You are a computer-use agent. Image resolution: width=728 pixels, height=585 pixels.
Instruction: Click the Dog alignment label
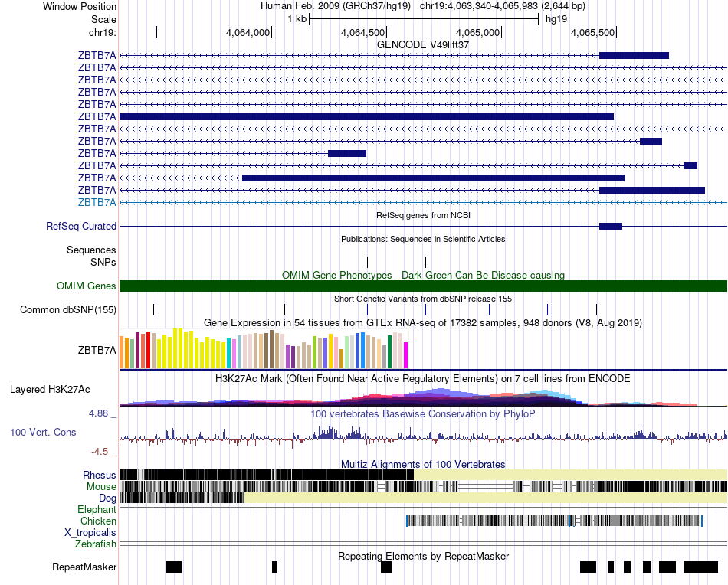point(107,498)
